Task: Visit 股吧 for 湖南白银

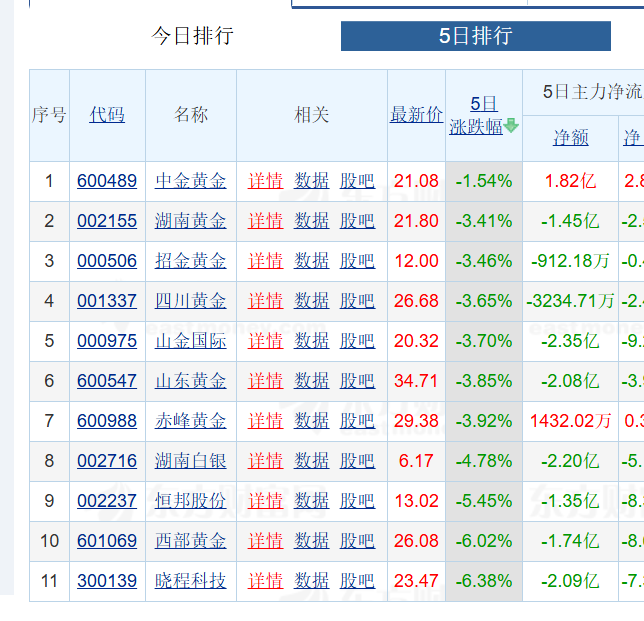Action: click(x=357, y=461)
